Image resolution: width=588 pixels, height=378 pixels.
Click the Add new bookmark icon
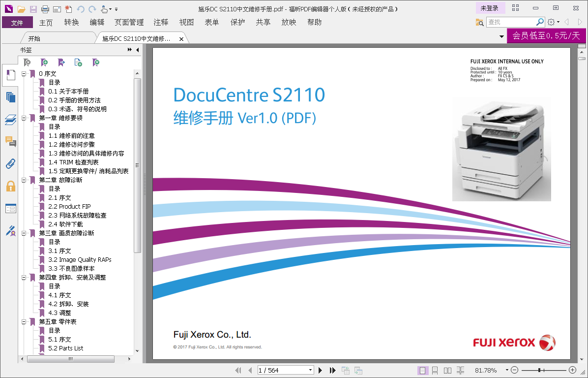pos(44,63)
